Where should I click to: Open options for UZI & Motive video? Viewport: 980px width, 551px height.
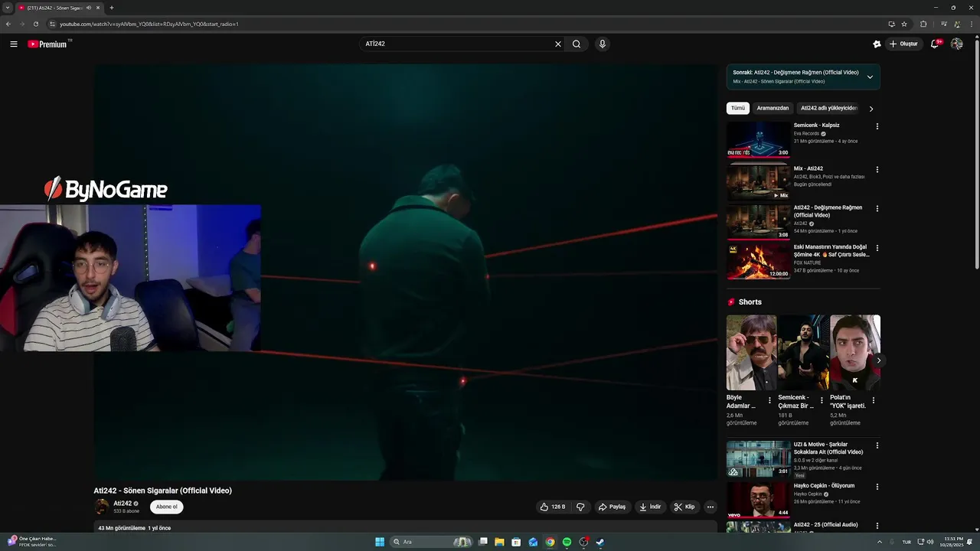(877, 445)
